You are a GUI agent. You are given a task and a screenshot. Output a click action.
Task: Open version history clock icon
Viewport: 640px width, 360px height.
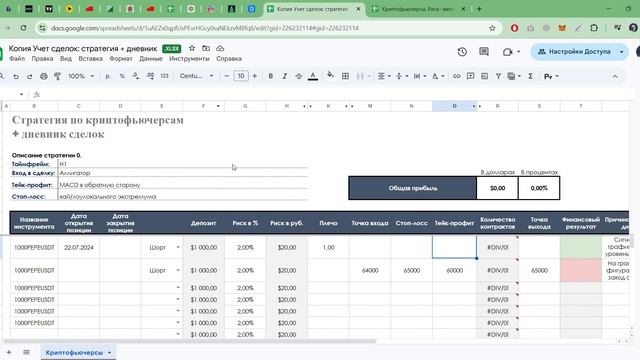tap(462, 52)
